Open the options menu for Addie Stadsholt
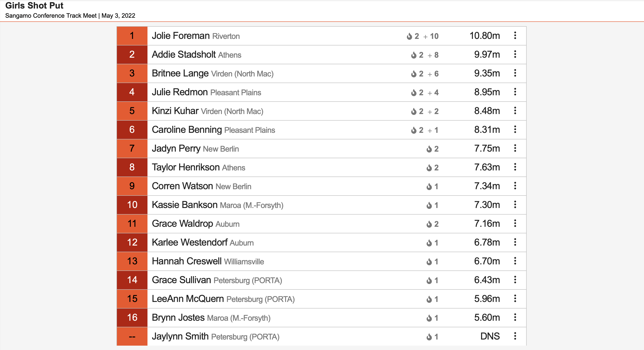The width and height of the screenshot is (644, 350). pos(515,54)
